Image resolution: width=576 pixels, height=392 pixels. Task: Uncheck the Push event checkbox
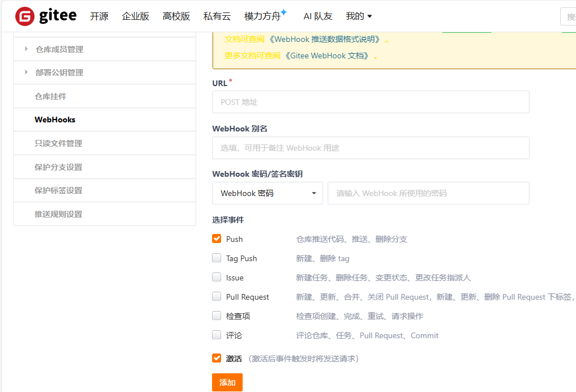[217, 238]
